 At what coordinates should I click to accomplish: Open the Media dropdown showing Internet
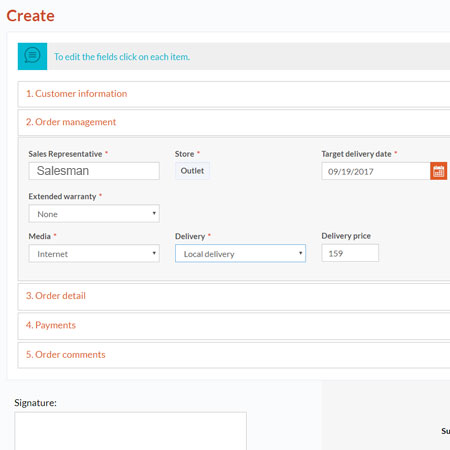coord(94,254)
